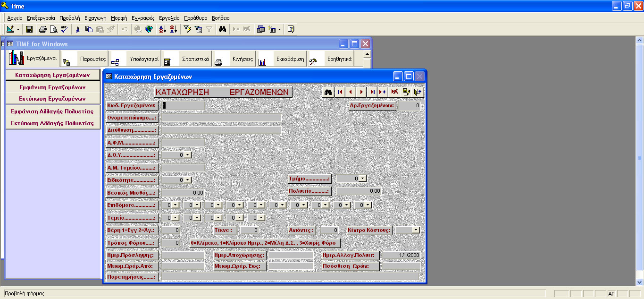Exit form using the door icon
Image resolution: width=644 pixels, height=299 pixels.
coord(418,92)
